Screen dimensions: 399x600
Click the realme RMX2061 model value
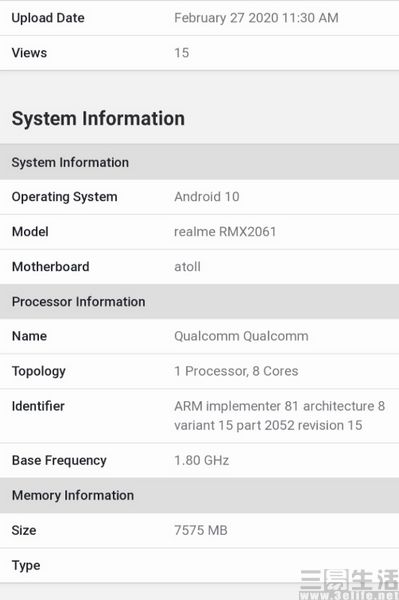click(x=225, y=232)
